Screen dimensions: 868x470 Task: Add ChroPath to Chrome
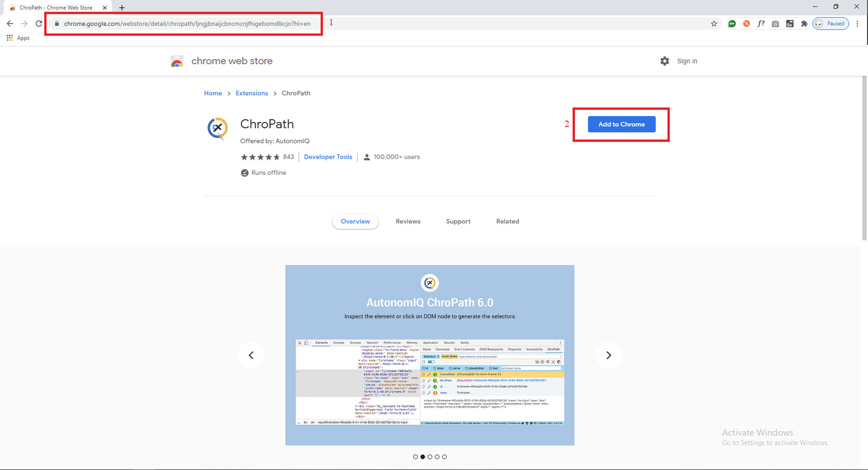(621, 124)
